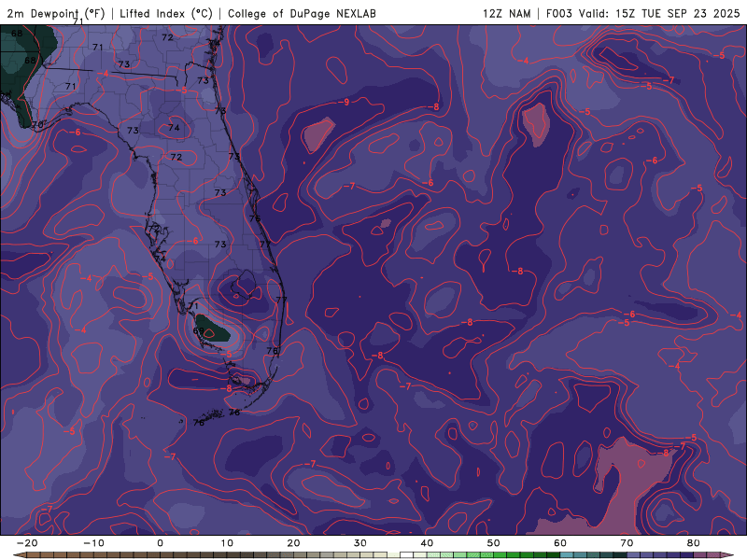Click the white segment of the color bar
The image size is (747, 560).
407,555
